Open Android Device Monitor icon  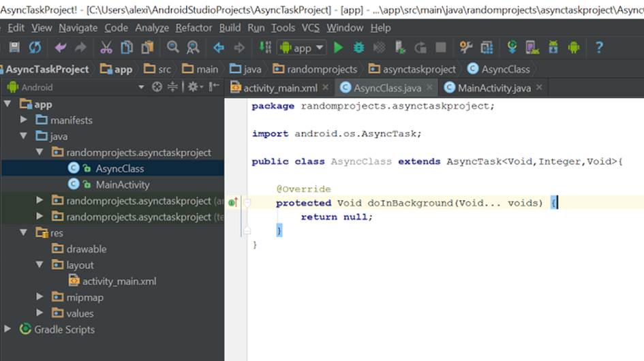(x=574, y=48)
